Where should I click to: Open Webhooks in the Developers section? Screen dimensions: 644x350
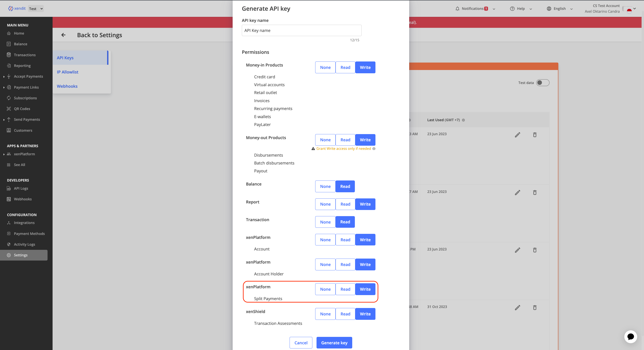point(23,199)
